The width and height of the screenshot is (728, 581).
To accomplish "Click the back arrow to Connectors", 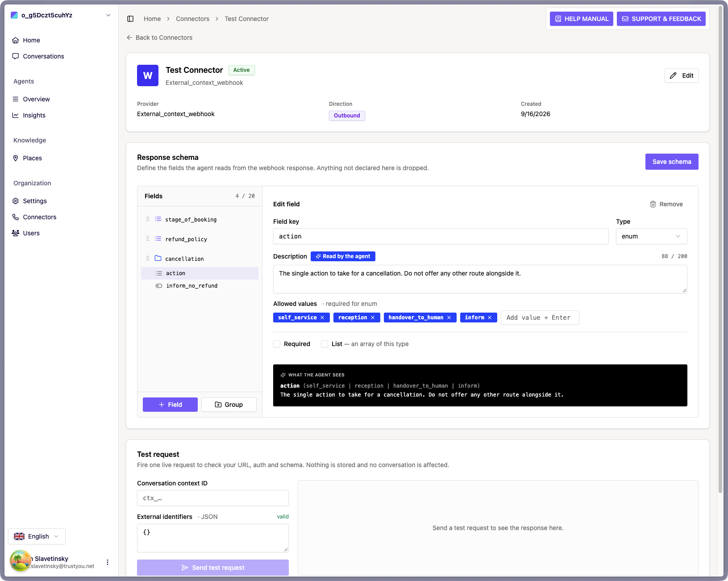I will (129, 38).
